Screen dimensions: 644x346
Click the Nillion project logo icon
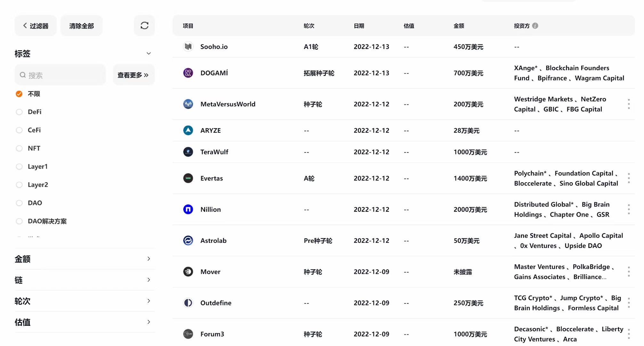188,209
